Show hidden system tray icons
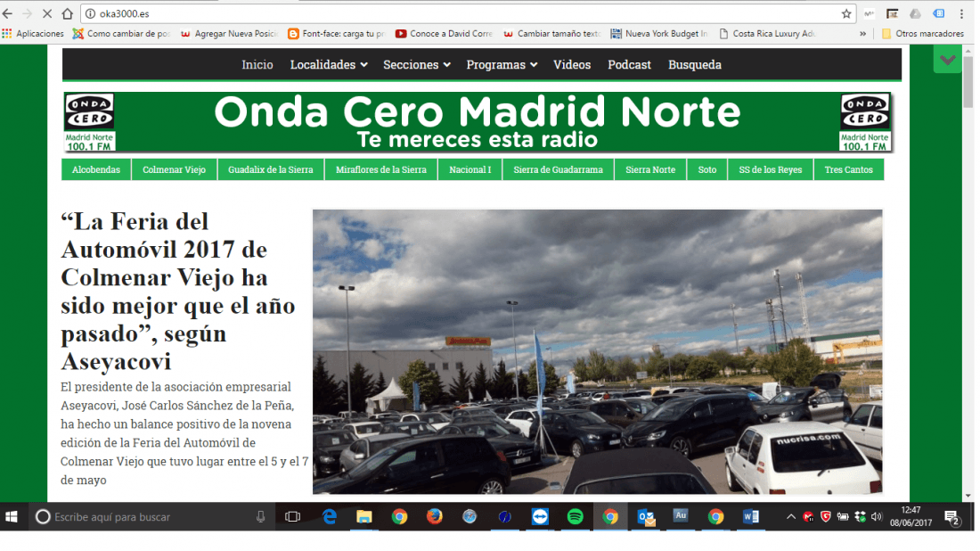Screen dimensions: 980x551 (x=790, y=516)
